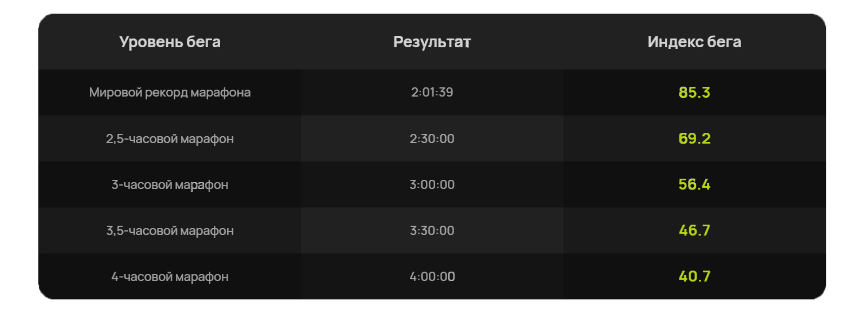Click the green 56.4 index value
The height and width of the screenshot is (316, 868).
click(x=694, y=185)
